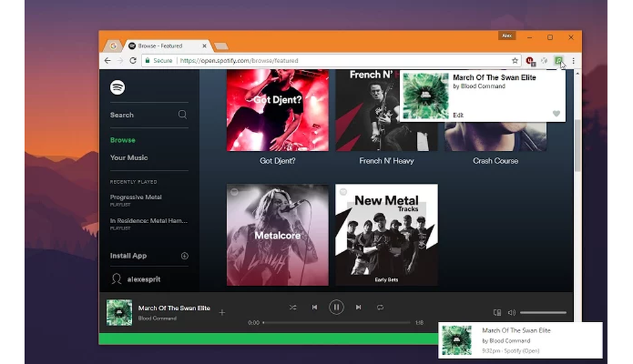Click song title in player bar
This screenshot has width=633, height=364.
click(174, 308)
